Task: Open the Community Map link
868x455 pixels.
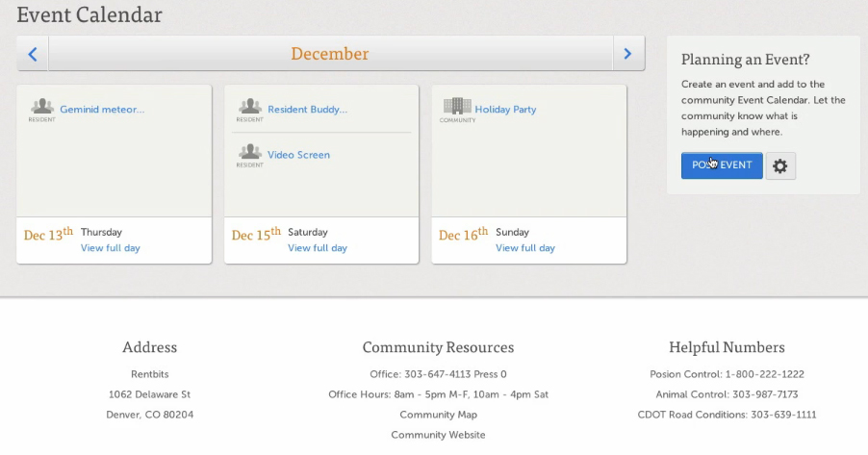Action: (438, 415)
